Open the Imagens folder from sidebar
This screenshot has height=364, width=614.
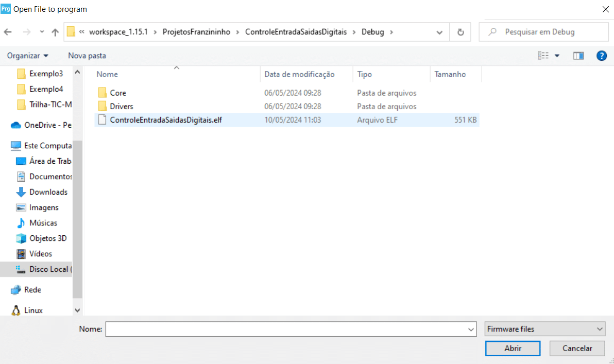tap(45, 207)
